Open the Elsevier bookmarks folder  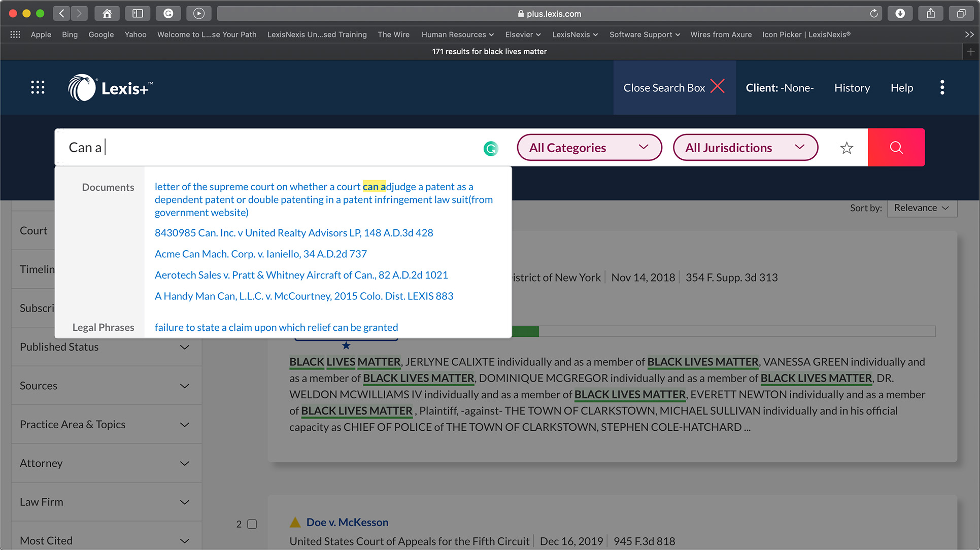[523, 35]
